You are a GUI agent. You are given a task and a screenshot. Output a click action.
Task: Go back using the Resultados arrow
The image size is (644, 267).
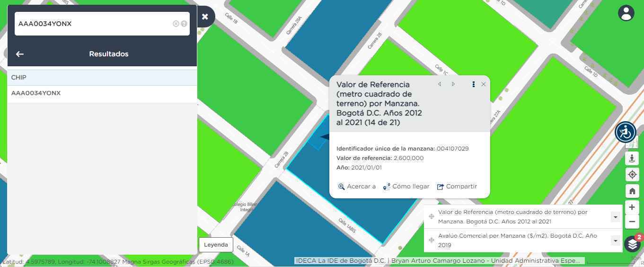(x=20, y=54)
